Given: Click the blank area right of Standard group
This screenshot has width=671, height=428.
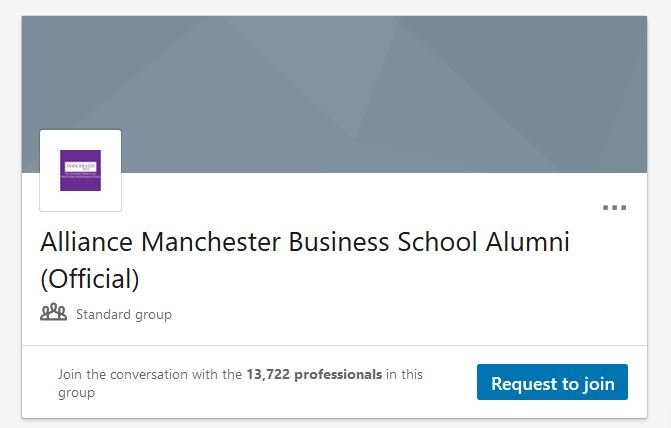Looking at the screenshot, I should click(400, 314).
